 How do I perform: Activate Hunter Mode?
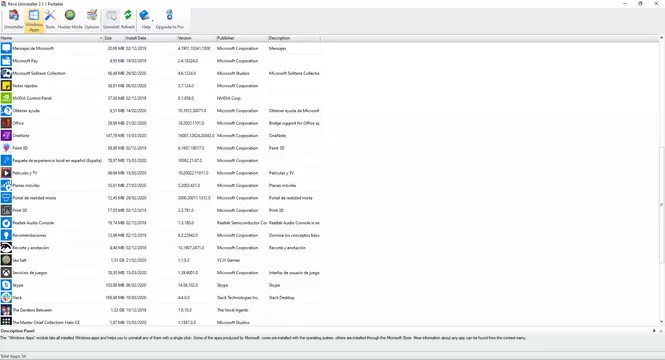[70, 20]
